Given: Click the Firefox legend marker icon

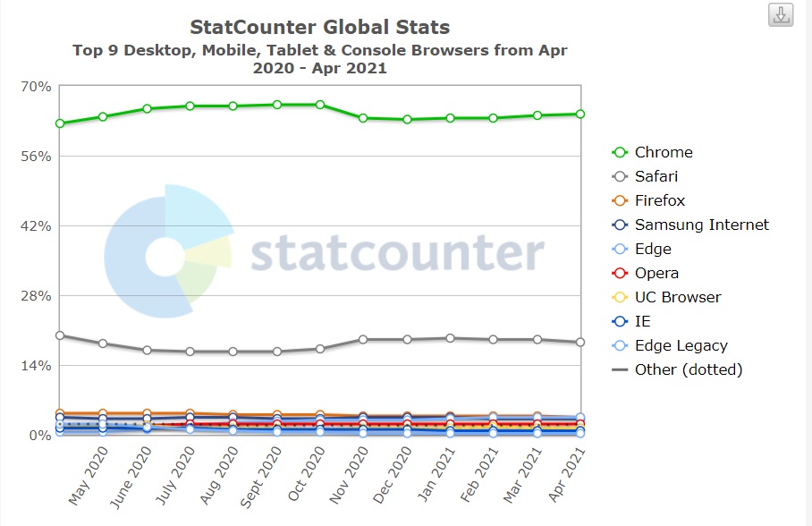Looking at the screenshot, I should pos(619,201).
